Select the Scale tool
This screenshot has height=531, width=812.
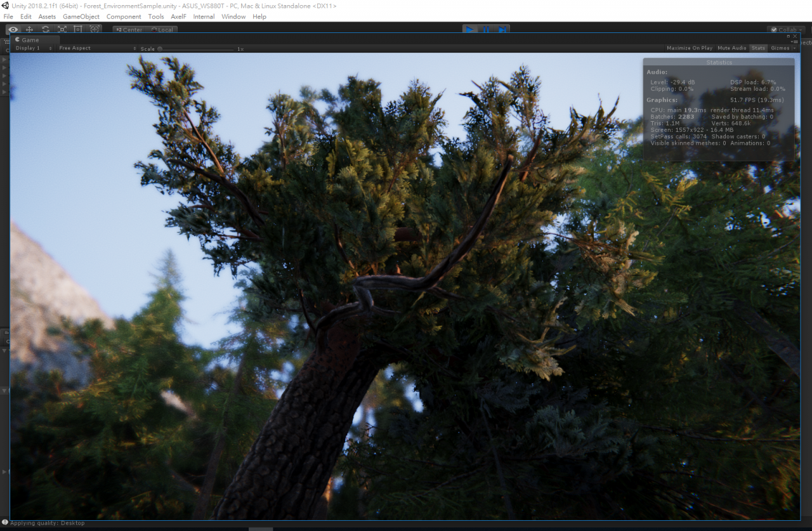point(62,29)
